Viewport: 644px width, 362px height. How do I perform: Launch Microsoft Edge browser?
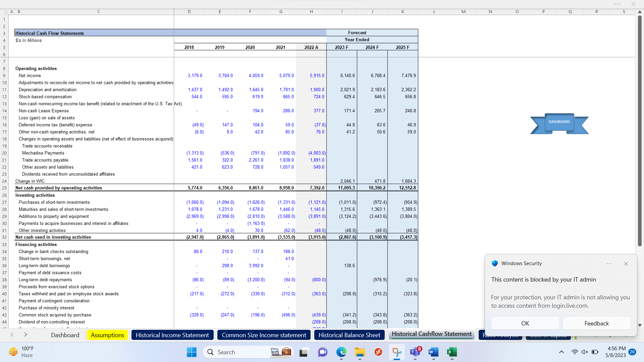[x=341, y=352]
